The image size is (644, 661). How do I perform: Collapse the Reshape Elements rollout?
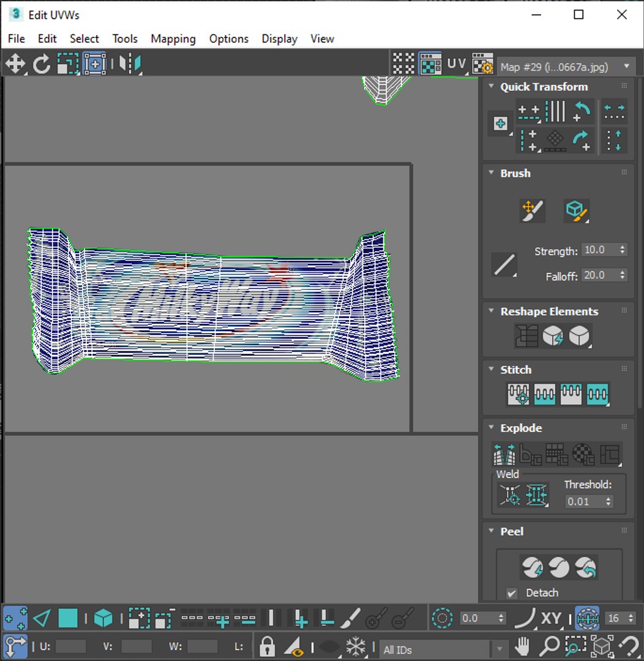[491, 311]
